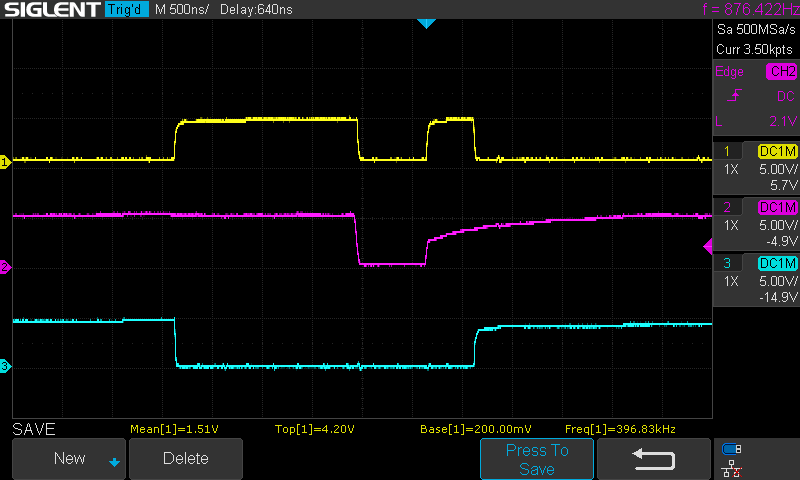Click the cyan channel 3 ground marker

(x=5, y=366)
